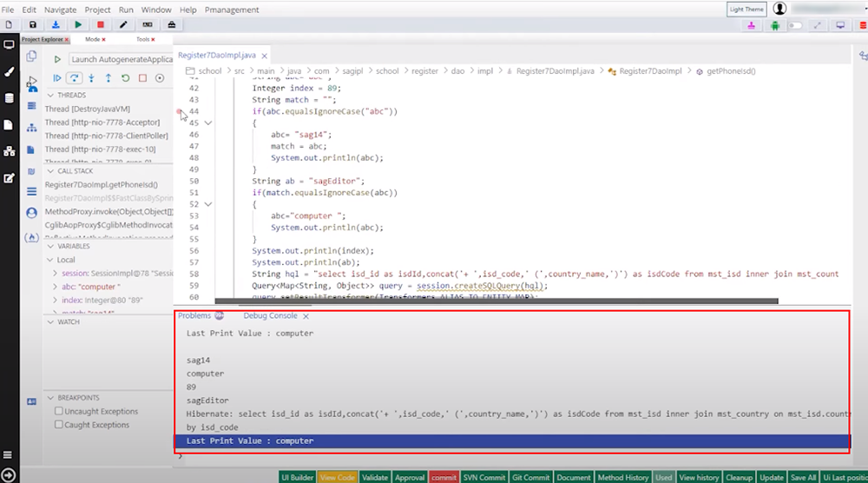Enable Caught Exceptions breakpoint checkbox
868x483 pixels.
58,425
